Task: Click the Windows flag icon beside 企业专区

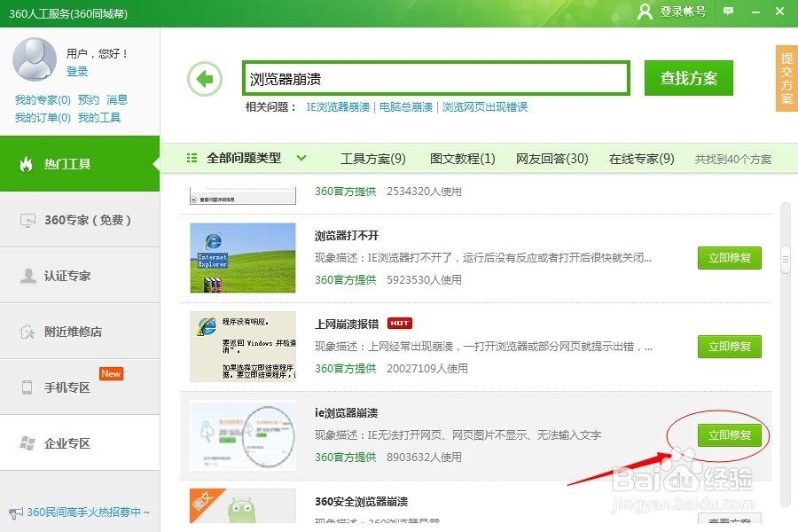Action: pyautogui.click(x=27, y=443)
